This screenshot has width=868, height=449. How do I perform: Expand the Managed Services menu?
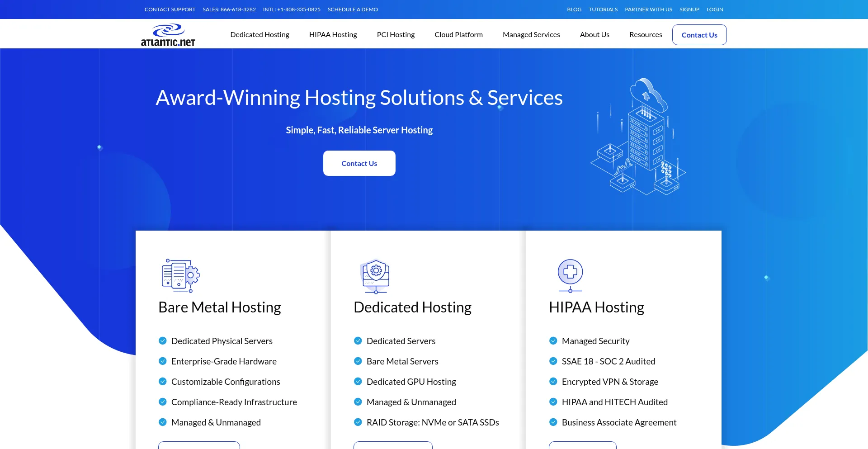click(531, 35)
